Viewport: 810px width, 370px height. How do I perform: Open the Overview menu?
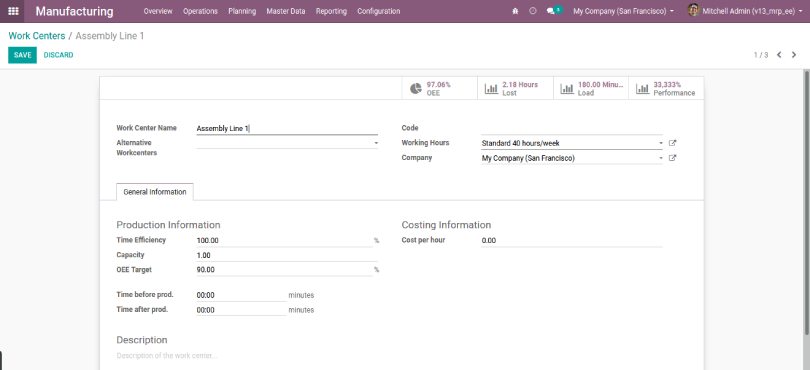[x=158, y=11]
